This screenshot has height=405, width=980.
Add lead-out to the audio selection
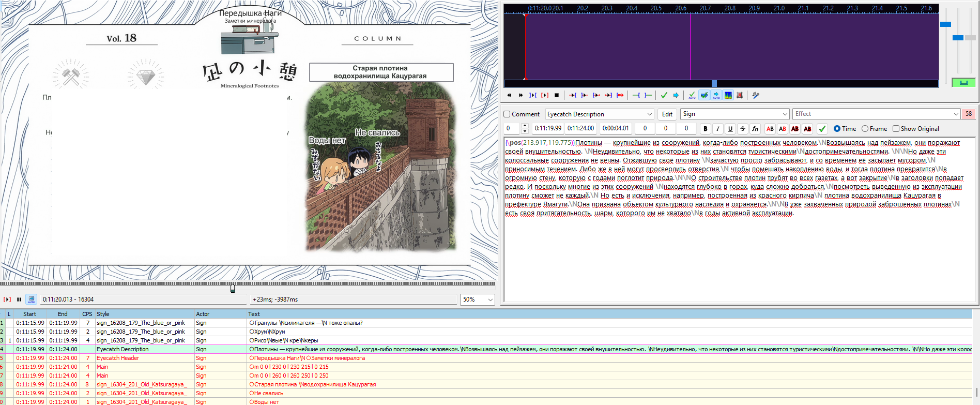click(x=648, y=95)
